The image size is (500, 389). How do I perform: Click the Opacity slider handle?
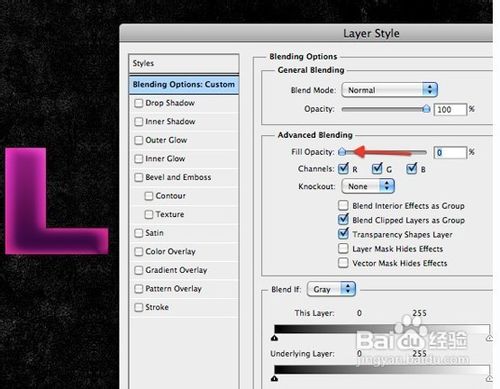click(426, 109)
